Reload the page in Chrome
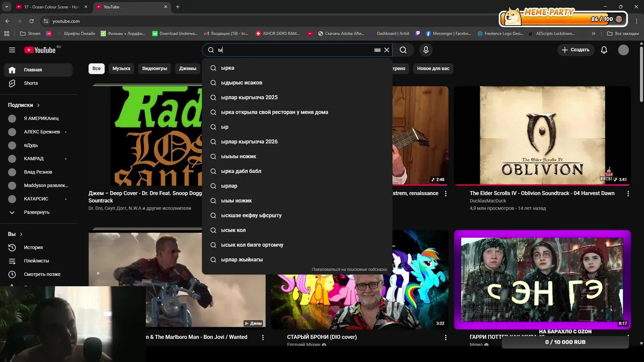Viewport: 644px width, 362px height. click(x=31, y=21)
